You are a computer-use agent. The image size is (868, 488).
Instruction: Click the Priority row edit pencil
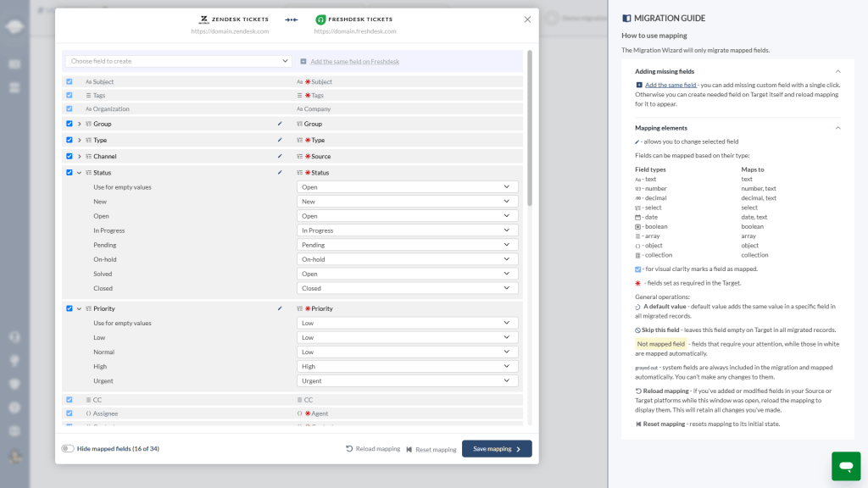(280, 308)
